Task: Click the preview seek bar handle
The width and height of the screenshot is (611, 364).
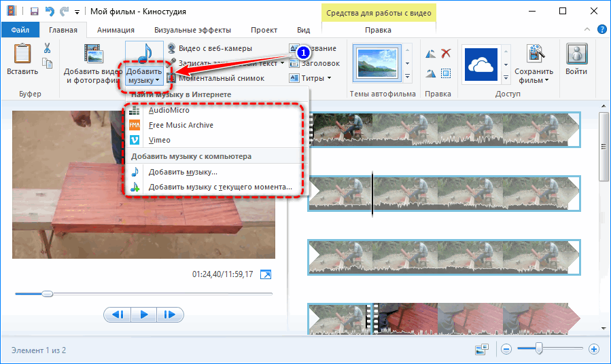Action: click(x=47, y=294)
